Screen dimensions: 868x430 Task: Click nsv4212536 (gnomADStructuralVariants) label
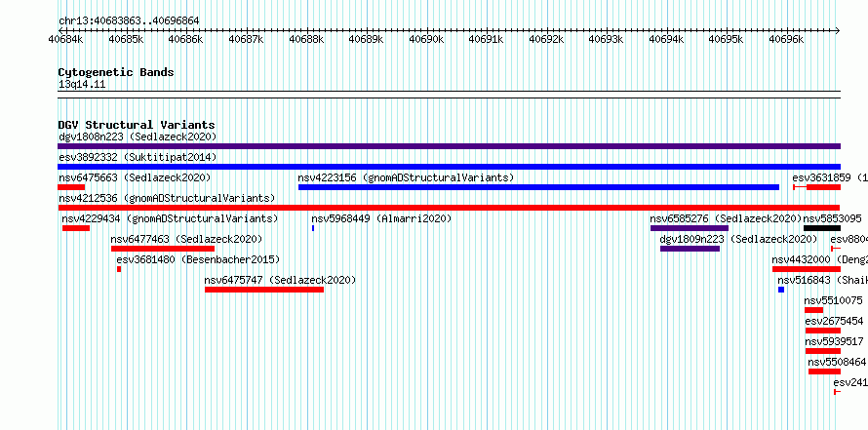[167, 198]
